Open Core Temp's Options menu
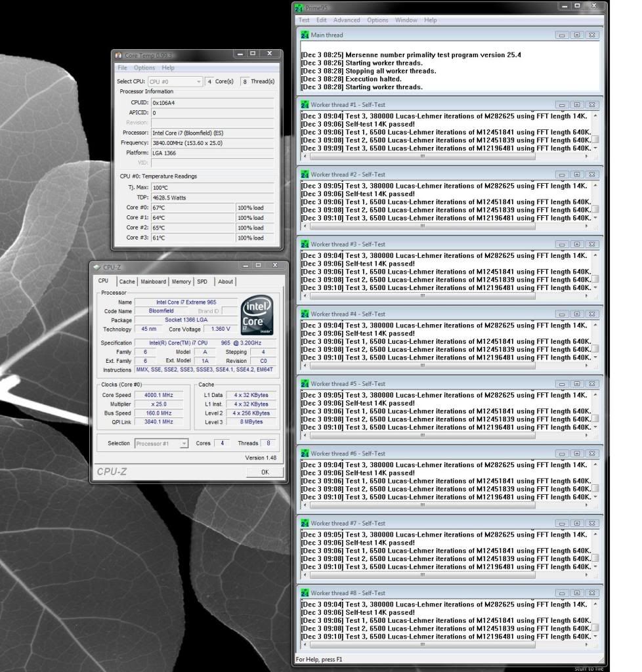 pyautogui.click(x=144, y=68)
